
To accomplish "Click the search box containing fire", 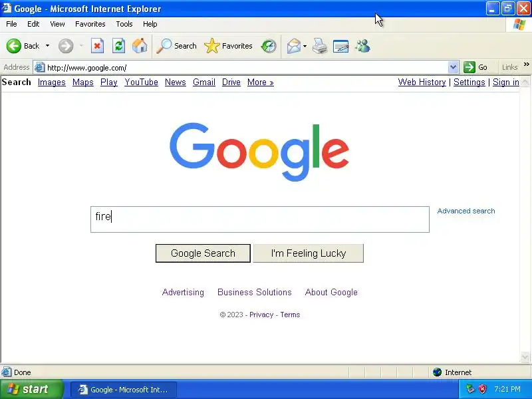I will pyautogui.click(x=260, y=219).
